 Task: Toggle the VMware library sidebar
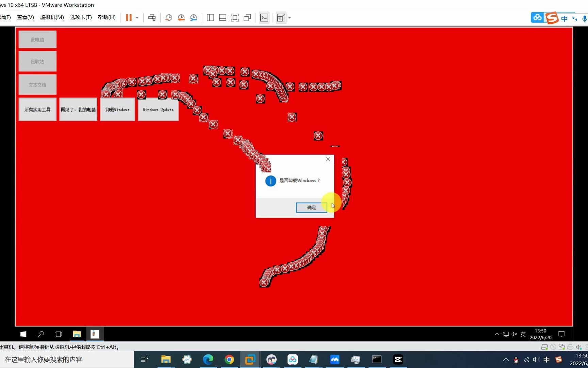coord(210,17)
